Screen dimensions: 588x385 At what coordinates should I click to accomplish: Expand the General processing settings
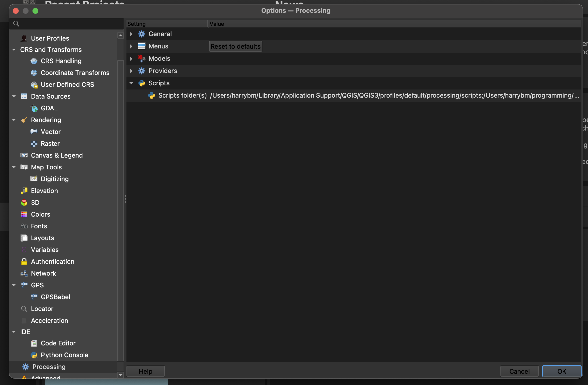(131, 34)
